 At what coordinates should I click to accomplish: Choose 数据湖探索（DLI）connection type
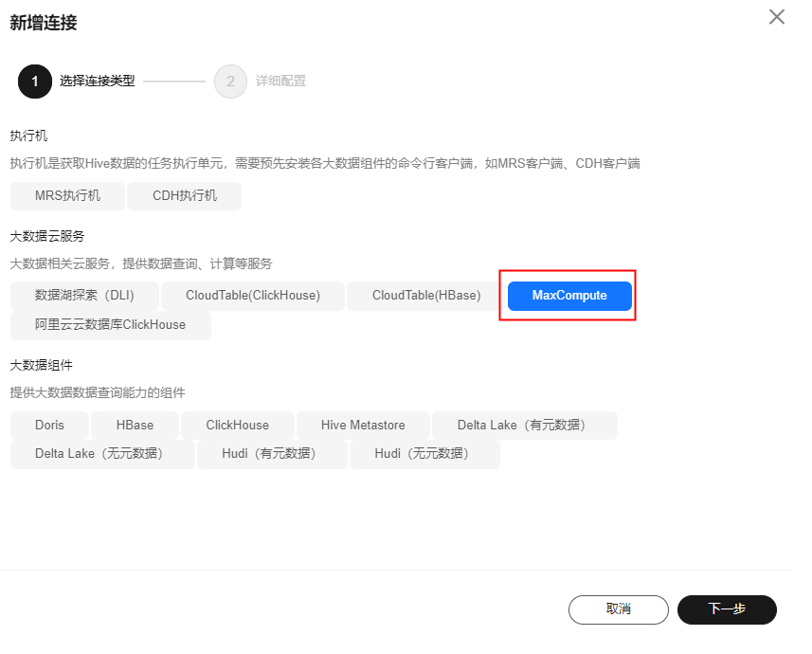point(84,296)
